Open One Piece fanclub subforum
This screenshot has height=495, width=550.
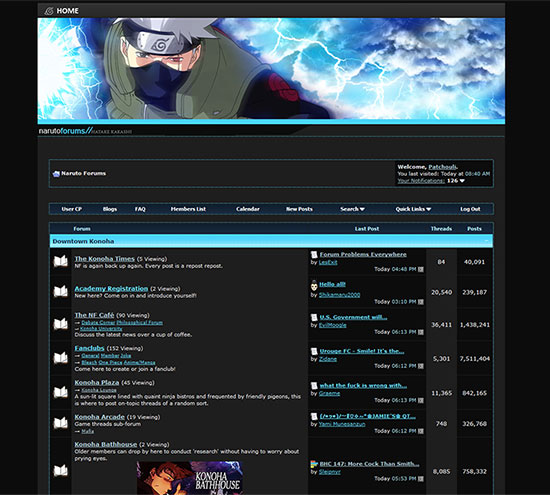[110, 363]
